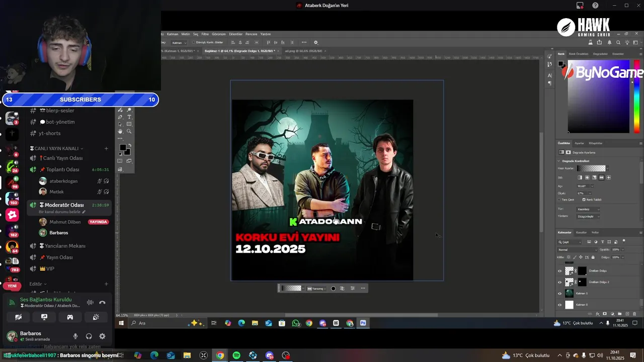
Task: Create a new group folder in Layers panel
Action: [x=619, y=314]
